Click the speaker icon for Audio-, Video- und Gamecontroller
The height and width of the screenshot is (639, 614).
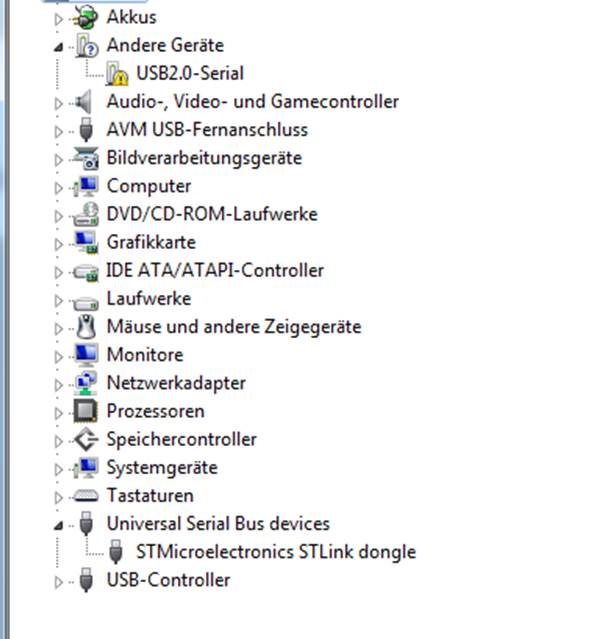click(x=84, y=102)
